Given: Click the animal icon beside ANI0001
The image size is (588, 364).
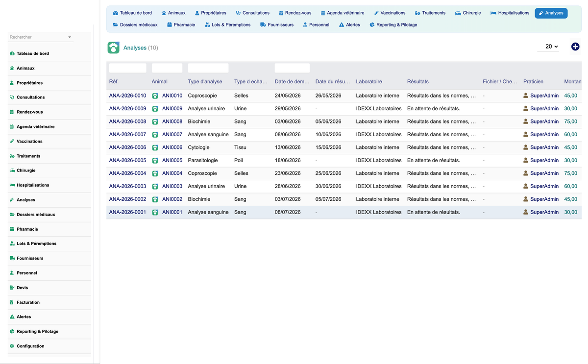Looking at the screenshot, I should 155,213.
